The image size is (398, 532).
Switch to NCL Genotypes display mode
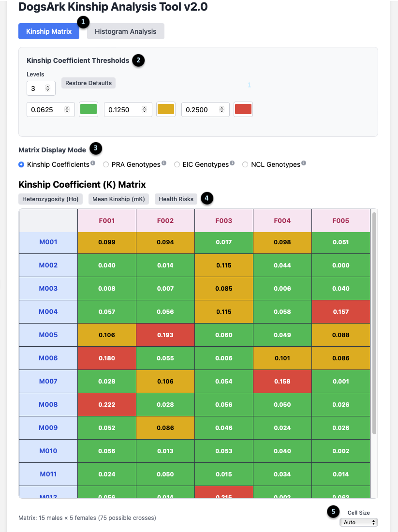coord(245,164)
